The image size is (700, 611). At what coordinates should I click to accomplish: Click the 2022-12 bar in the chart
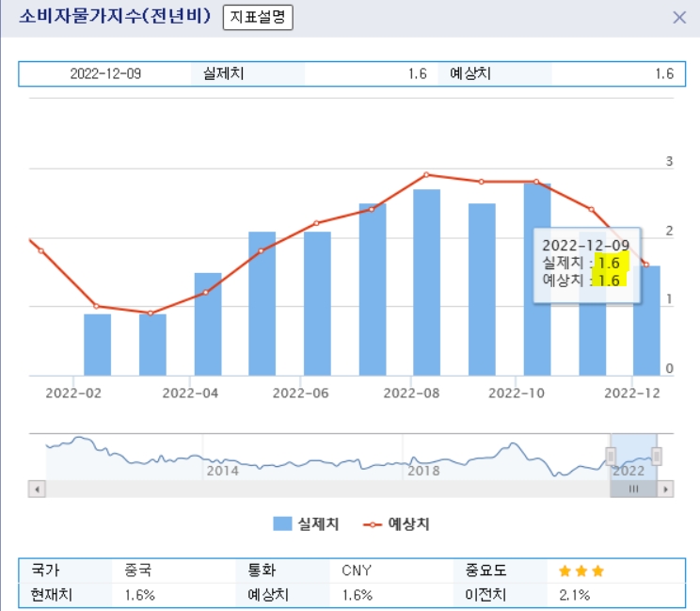646,321
